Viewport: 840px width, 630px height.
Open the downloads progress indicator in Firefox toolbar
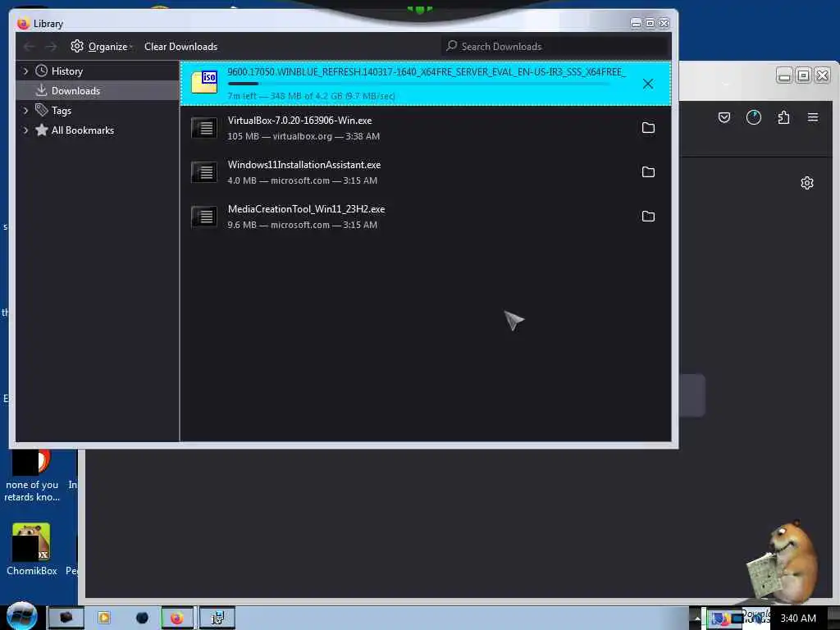[x=754, y=117]
